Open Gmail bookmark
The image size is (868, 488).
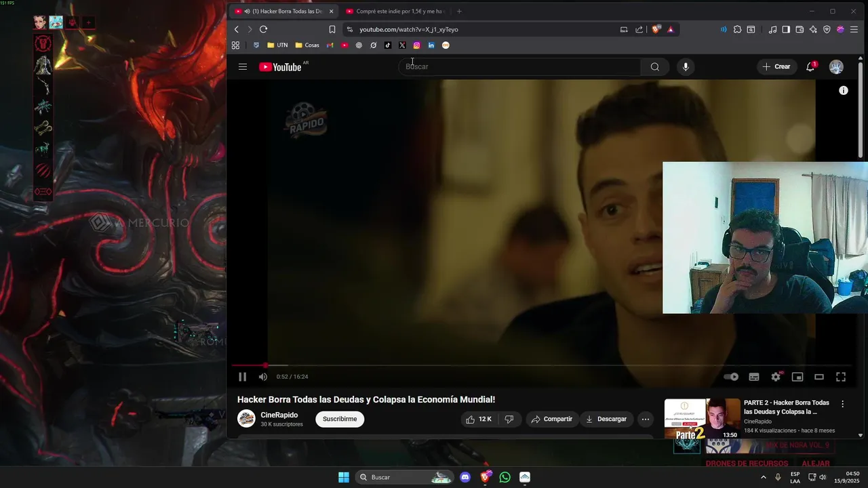point(330,45)
